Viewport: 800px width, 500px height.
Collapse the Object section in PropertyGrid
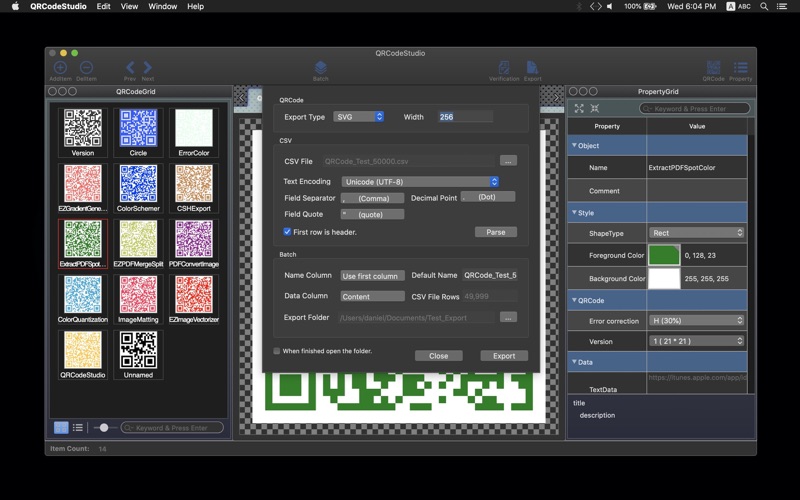click(x=574, y=145)
